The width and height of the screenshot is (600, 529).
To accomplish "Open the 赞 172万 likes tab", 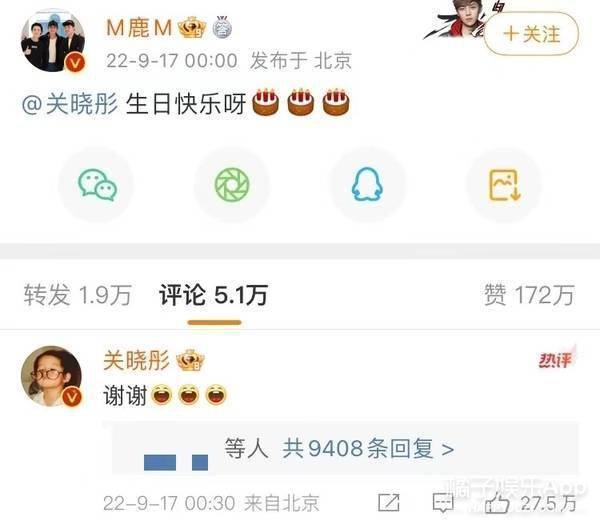I will pyautogui.click(x=529, y=295).
